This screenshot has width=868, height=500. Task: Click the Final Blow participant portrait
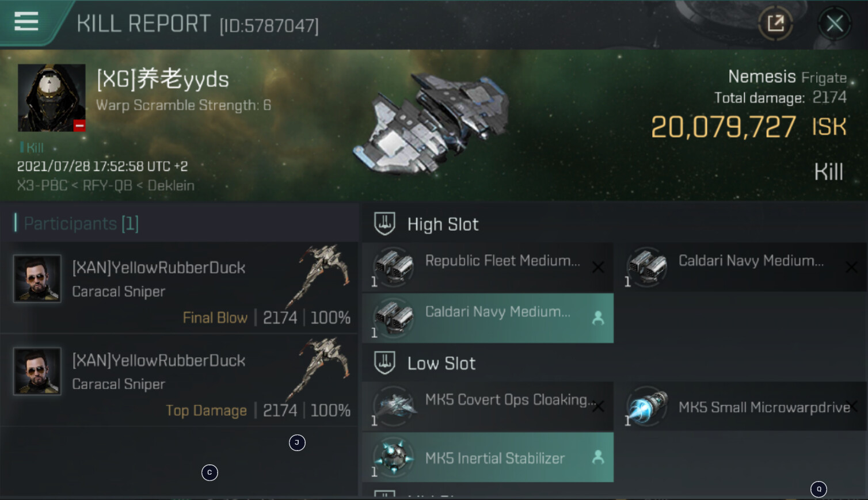(37, 278)
